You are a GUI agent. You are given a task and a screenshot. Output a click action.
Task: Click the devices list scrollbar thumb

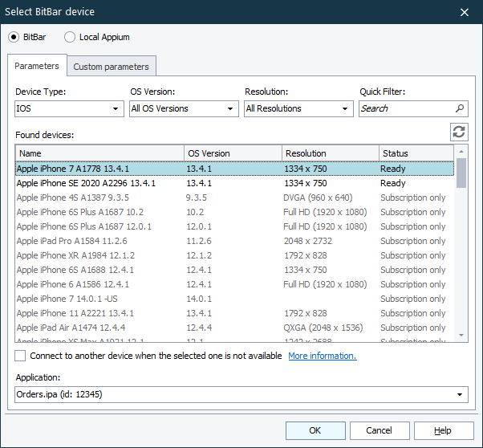461,173
